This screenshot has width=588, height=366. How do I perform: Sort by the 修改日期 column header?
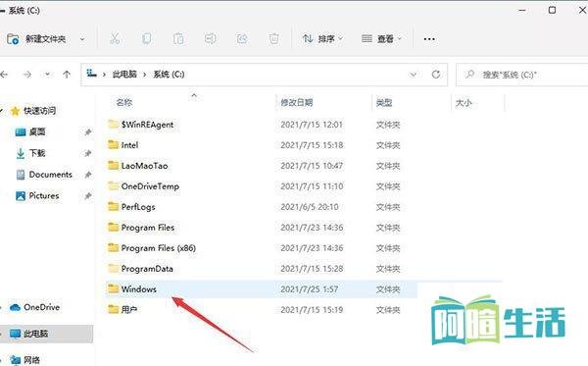point(297,102)
